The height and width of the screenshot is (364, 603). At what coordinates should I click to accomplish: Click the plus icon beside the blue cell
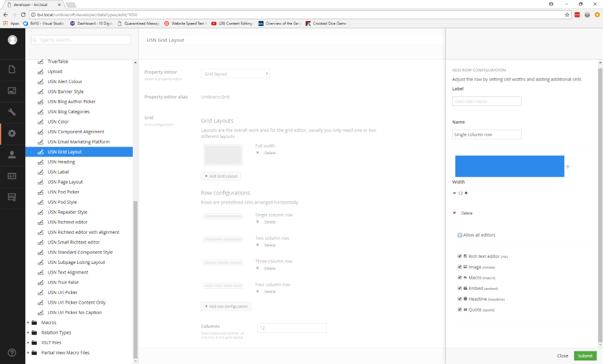coord(567,166)
